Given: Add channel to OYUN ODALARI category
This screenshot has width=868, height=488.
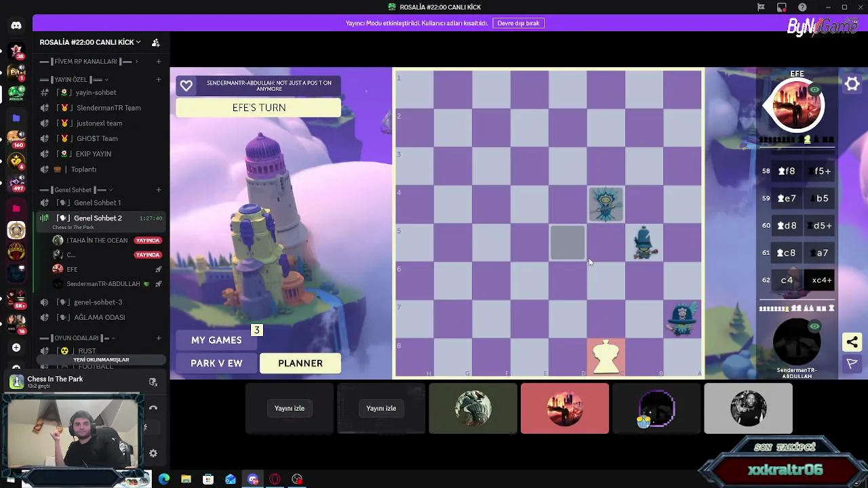Looking at the screenshot, I should click(159, 338).
